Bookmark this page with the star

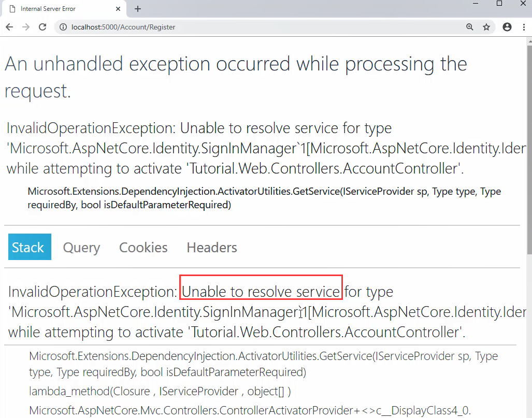tap(486, 27)
